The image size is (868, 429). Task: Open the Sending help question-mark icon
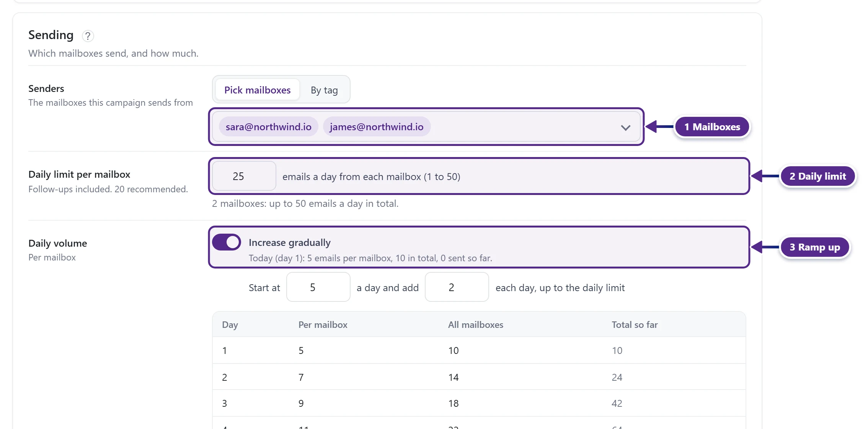click(x=88, y=36)
